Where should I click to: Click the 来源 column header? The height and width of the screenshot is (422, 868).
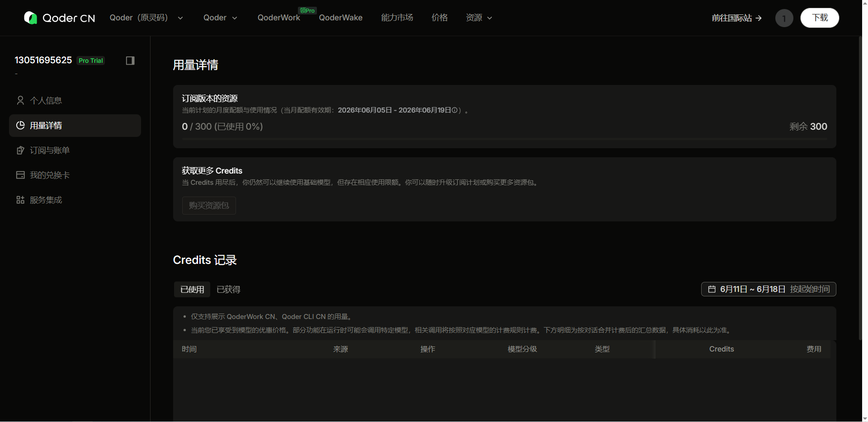coord(340,349)
